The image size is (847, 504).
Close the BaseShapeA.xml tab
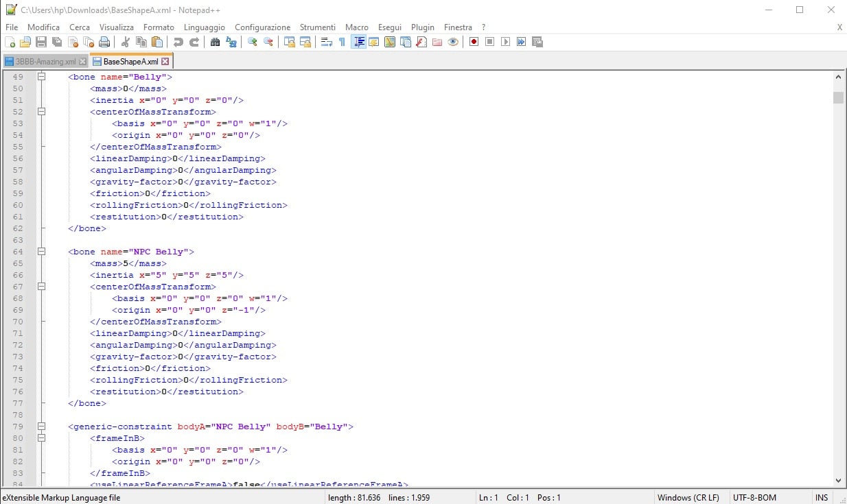coord(165,61)
